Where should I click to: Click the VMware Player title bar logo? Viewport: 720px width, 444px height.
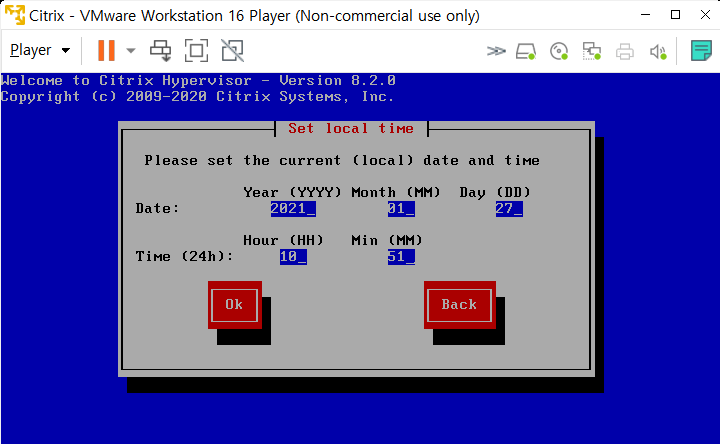point(14,15)
